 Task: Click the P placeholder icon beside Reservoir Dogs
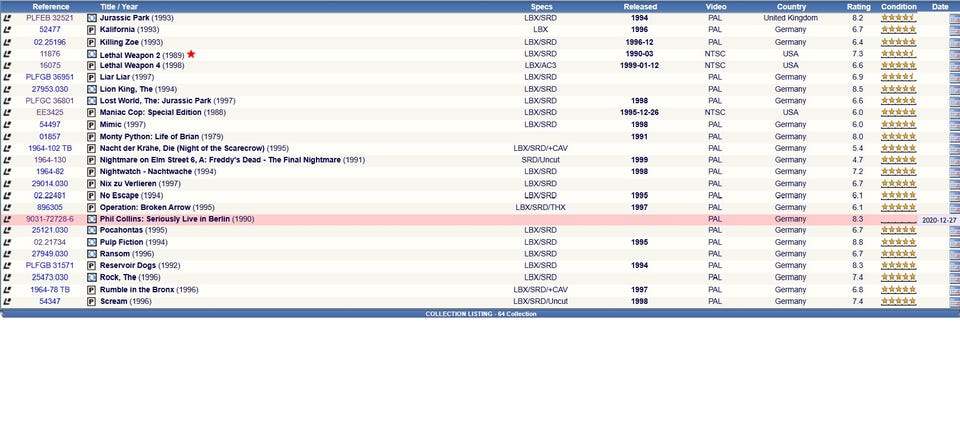[91, 266]
